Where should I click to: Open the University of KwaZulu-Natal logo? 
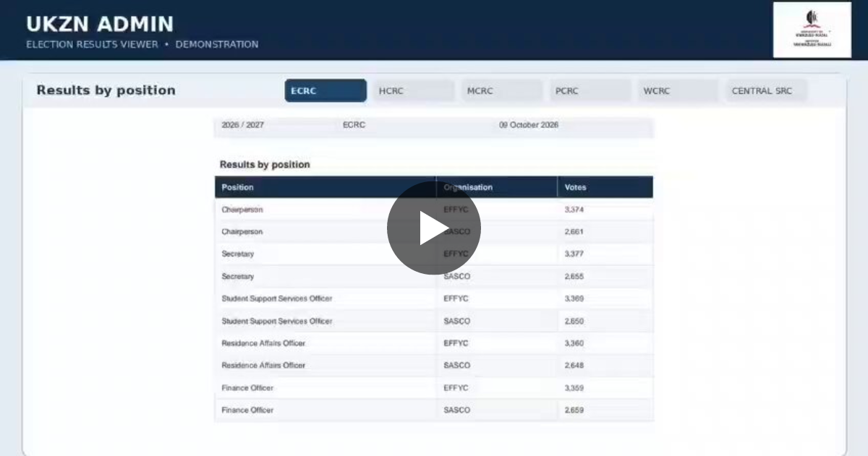tap(812, 30)
